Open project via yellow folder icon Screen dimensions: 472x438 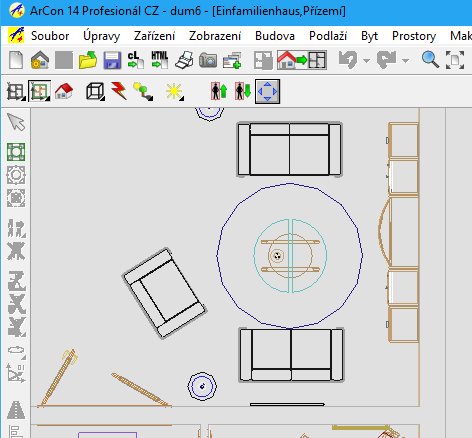tap(88, 60)
